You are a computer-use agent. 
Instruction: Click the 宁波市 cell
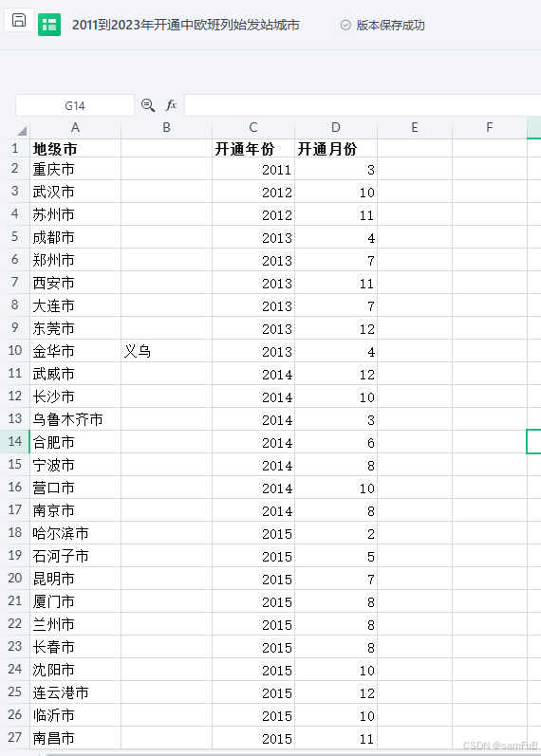75,465
